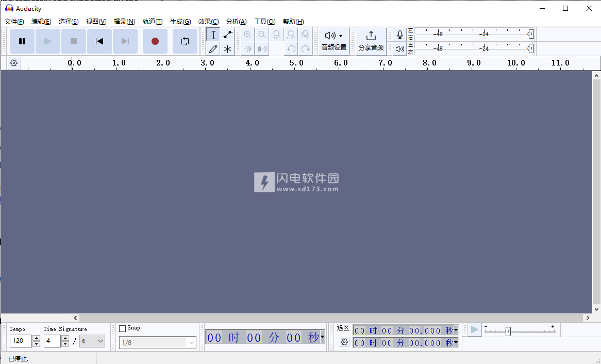Click Play-at-speed button
Screen dimensions: 601x364
click(x=475, y=329)
